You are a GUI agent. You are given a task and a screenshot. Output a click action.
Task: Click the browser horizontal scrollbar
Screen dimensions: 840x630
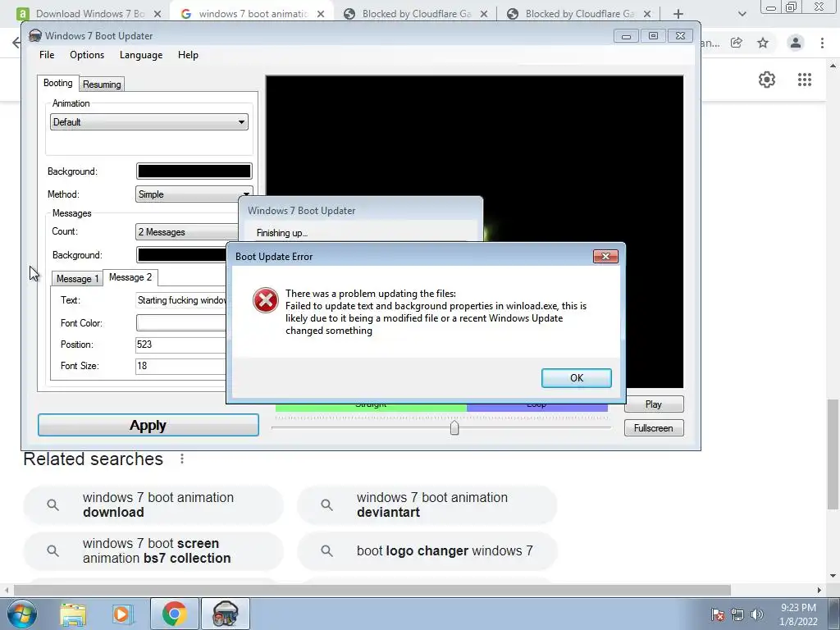coord(372,590)
